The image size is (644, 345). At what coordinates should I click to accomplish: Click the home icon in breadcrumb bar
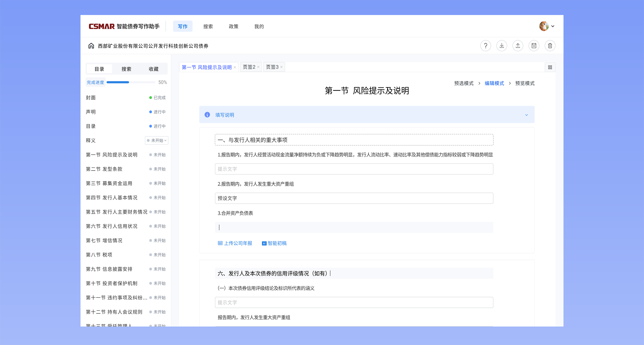click(x=91, y=46)
